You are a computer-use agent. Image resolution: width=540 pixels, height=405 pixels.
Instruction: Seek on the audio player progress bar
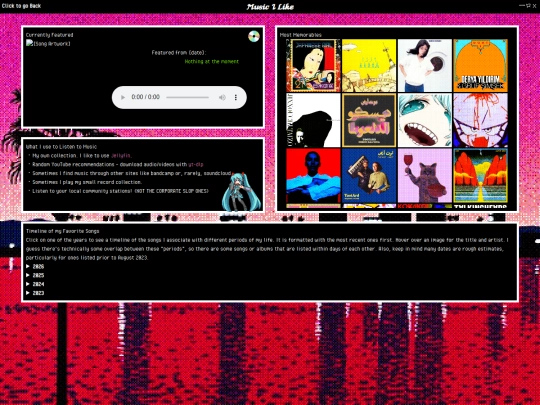[188, 97]
